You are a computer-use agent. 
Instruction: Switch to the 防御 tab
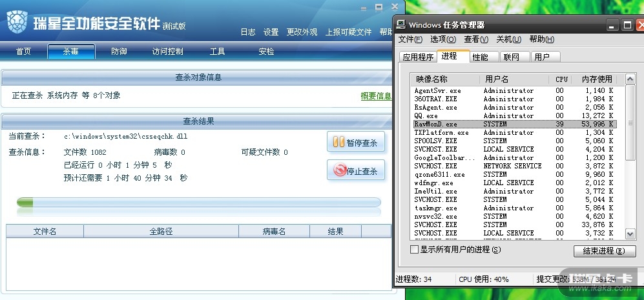click(x=119, y=52)
